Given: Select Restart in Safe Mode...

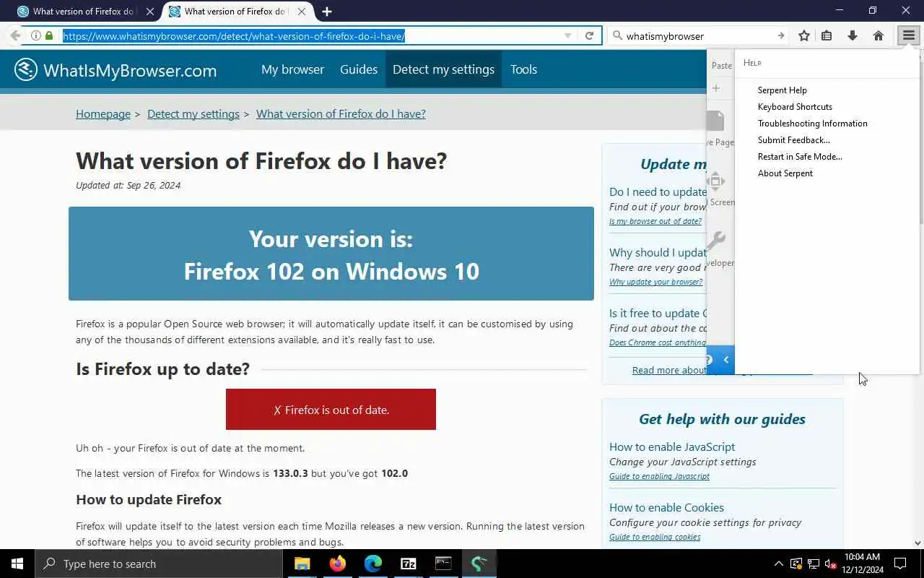Looking at the screenshot, I should click(x=800, y=157).
